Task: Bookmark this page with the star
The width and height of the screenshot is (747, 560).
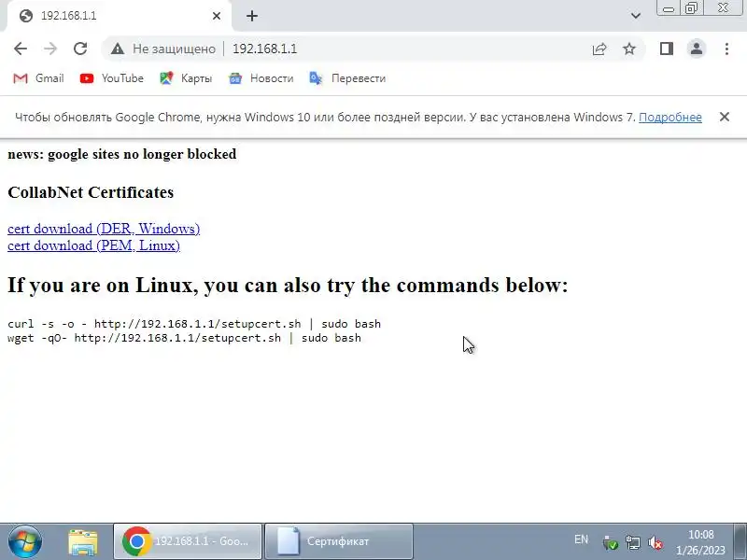Action: coord(629,49)
